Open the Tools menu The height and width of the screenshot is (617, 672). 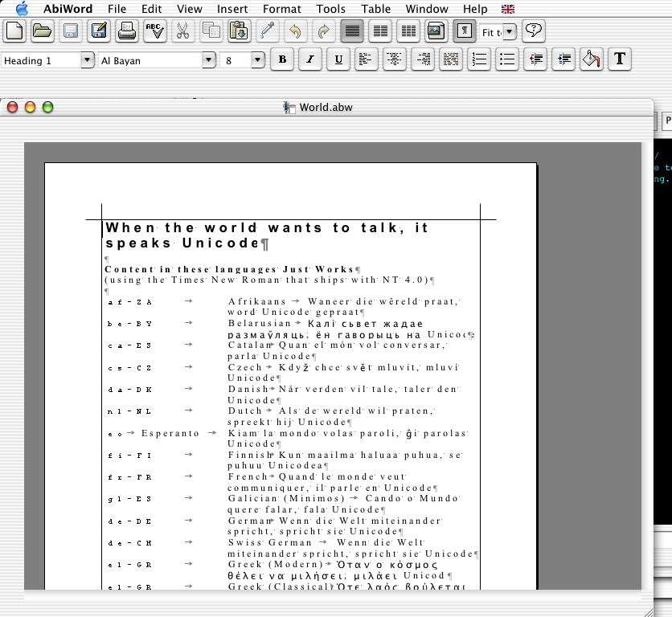tap(331, 9)
